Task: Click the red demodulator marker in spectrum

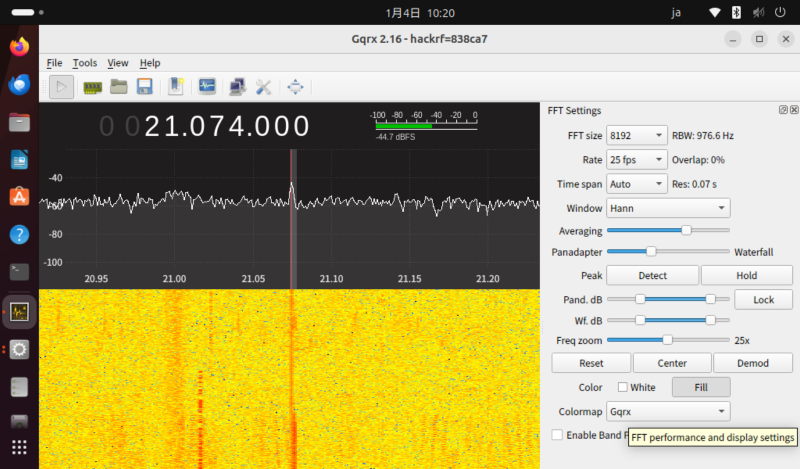Action: pyautogui.click(x=292, y=219)
